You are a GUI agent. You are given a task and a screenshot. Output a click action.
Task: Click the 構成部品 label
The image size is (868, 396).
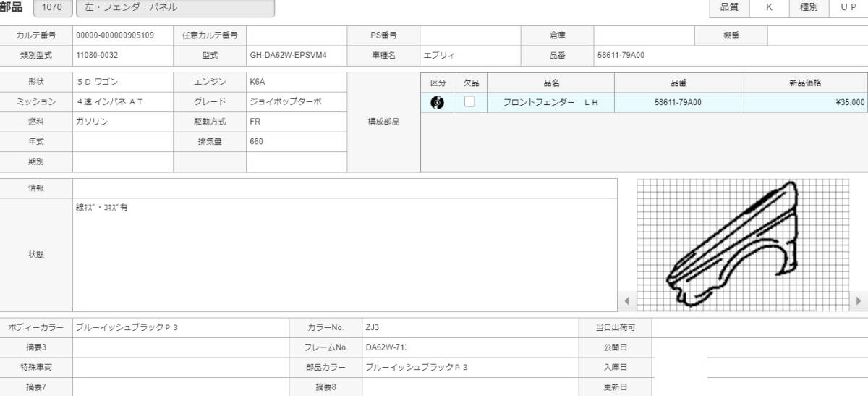pyautogui.click(x=383, y=122)
